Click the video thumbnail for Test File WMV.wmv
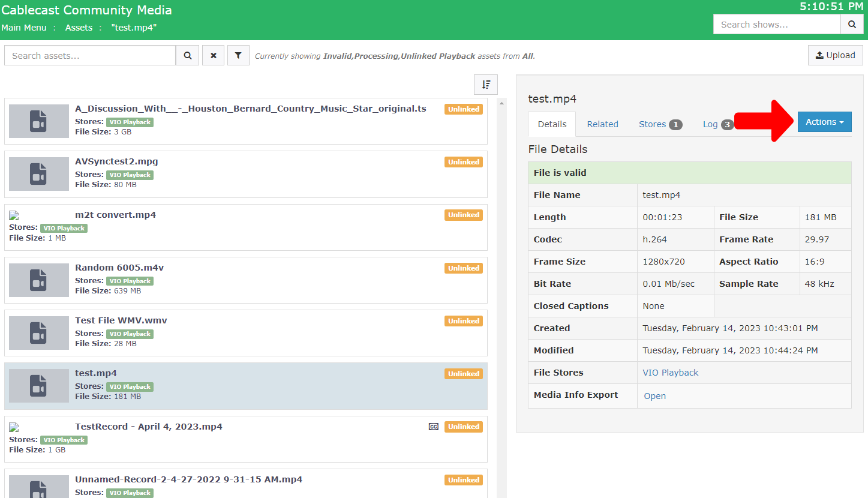868x498 pixels. coord(39,333)
